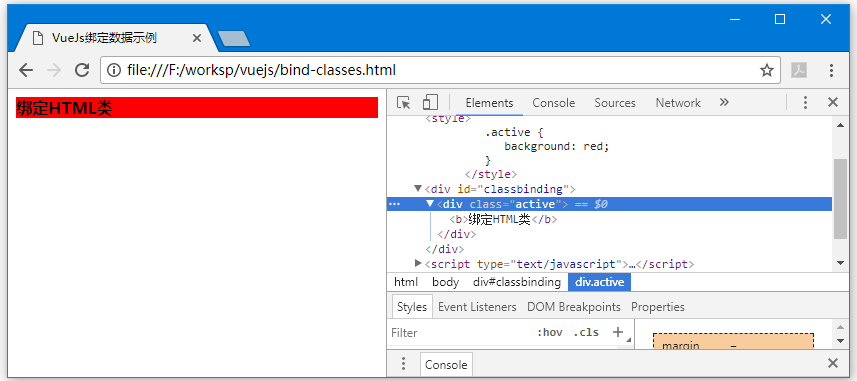Screen dimensions: 857x381
Task: Collapse the div id="classbinding" node
Action: [418, 189]
